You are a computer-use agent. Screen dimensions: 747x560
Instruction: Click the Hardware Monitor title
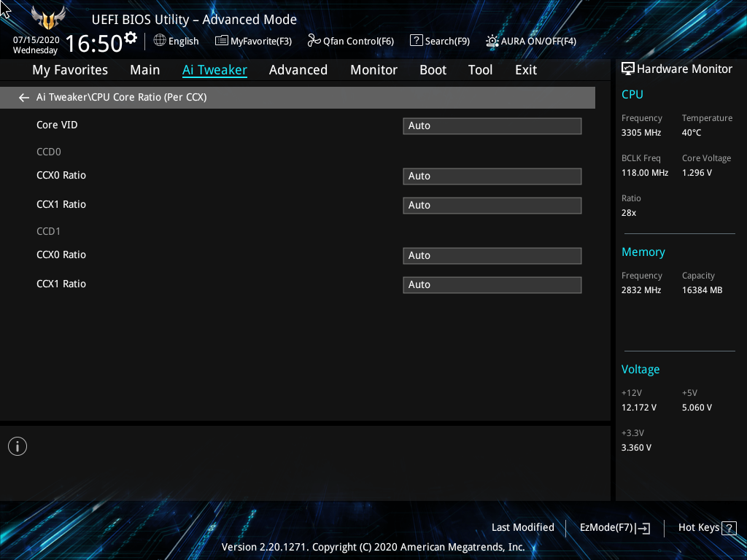pyautogui.click(x=684, y=69)
